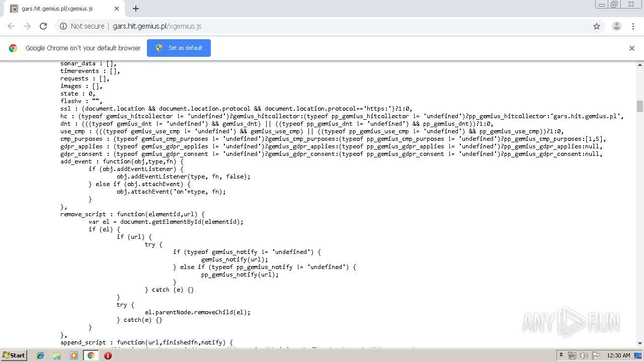Launch Internet Explorer from taskbar
This screenshot has height=362, width=644.
coord(40,355)
